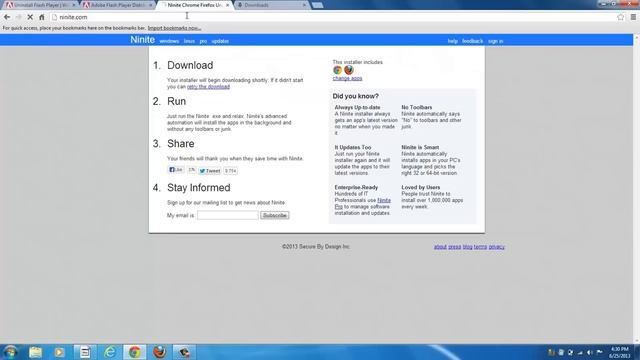
Task: Open the Action Center flag icon
Action: [599, 352]
